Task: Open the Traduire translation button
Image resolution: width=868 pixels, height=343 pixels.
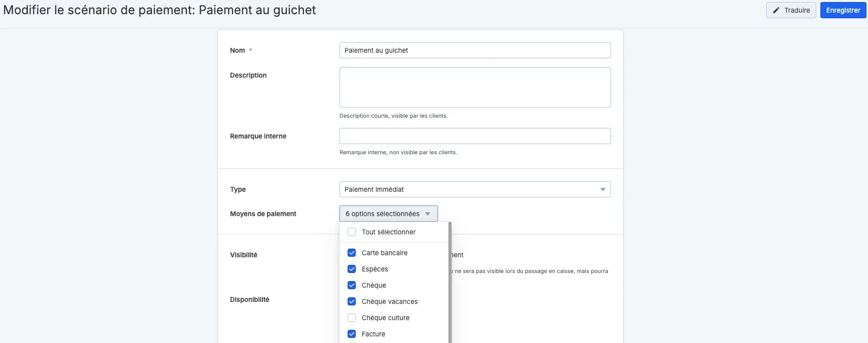Action: tap(791, 10)
